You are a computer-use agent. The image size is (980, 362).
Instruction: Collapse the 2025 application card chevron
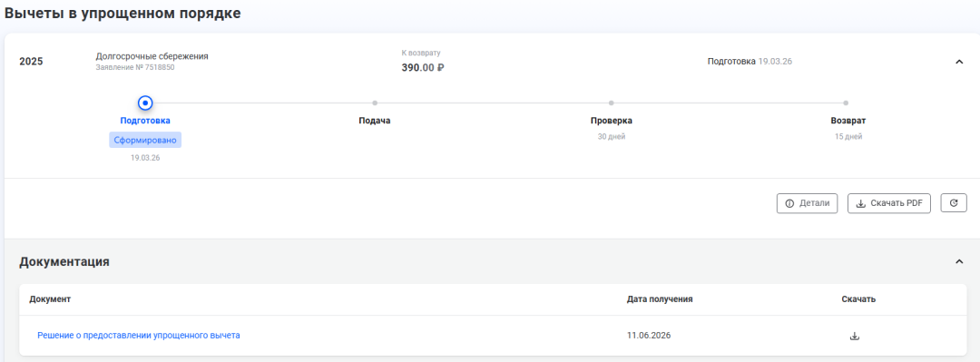coord(959,62)
